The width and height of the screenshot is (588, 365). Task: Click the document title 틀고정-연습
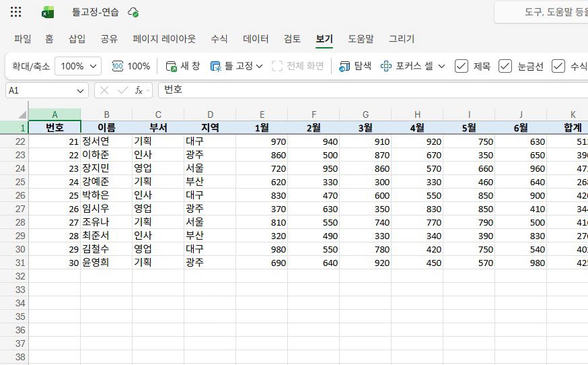tap(96, 12)
